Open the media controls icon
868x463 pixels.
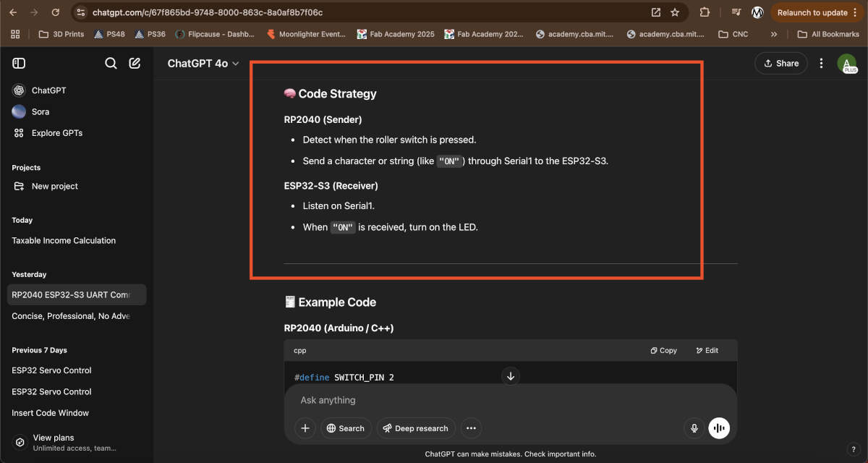[736, 12]
